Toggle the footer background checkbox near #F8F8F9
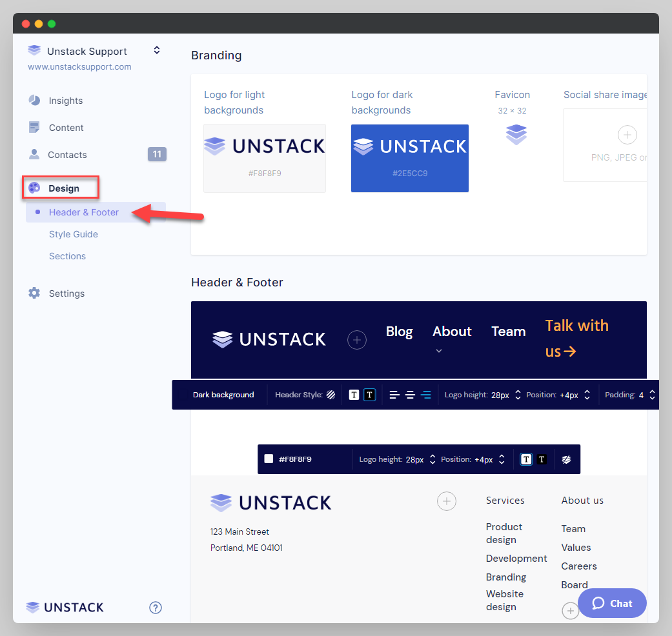The height and width of the screenshot is (636, 672). point(269,459)
